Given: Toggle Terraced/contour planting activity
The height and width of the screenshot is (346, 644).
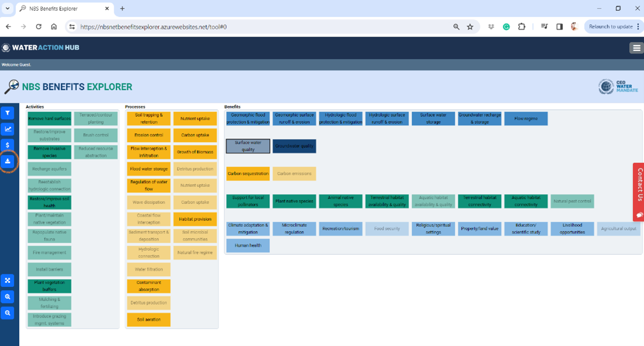Looking at the screenshot, I should point(95,119).
